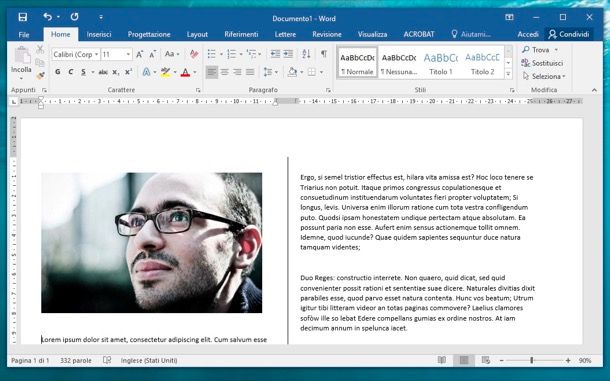Click the Aiutami tell-me search box
This screenshot has height=381, width=610.
[471, 34]
